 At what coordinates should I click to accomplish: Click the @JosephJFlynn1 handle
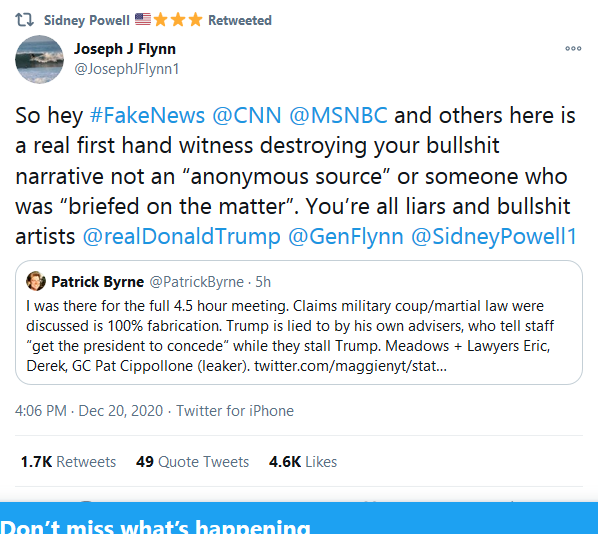[x=127, y=69]
